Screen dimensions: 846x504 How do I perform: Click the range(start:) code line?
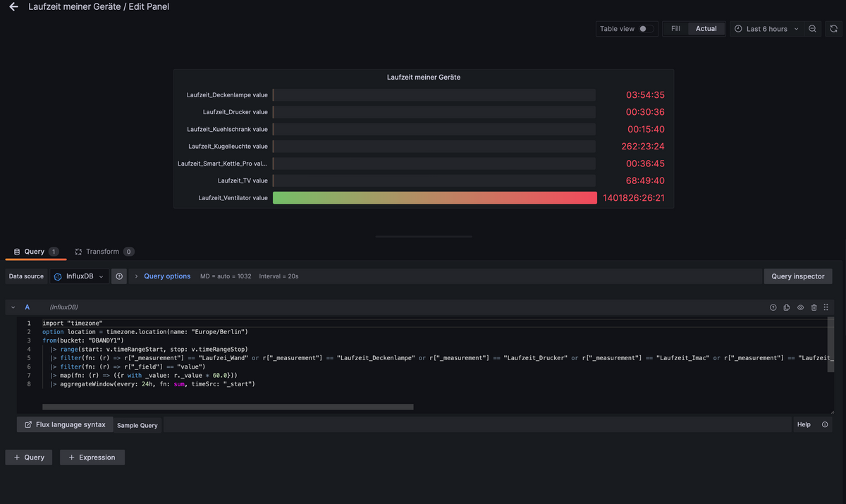[x=149, y=349]
